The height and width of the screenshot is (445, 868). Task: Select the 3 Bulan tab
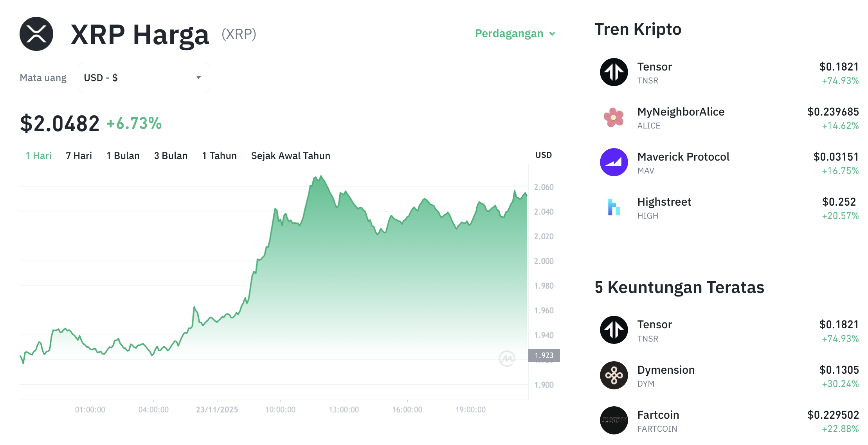coord(171,156)
